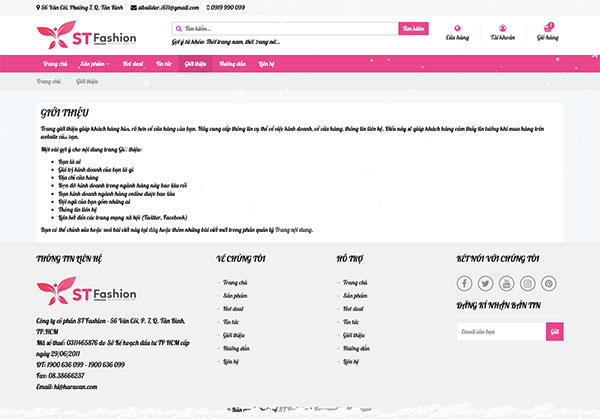The width and height of the screenshot is (600, 419).
Task: Click the store location icon
Action: [x=457, y=28]
